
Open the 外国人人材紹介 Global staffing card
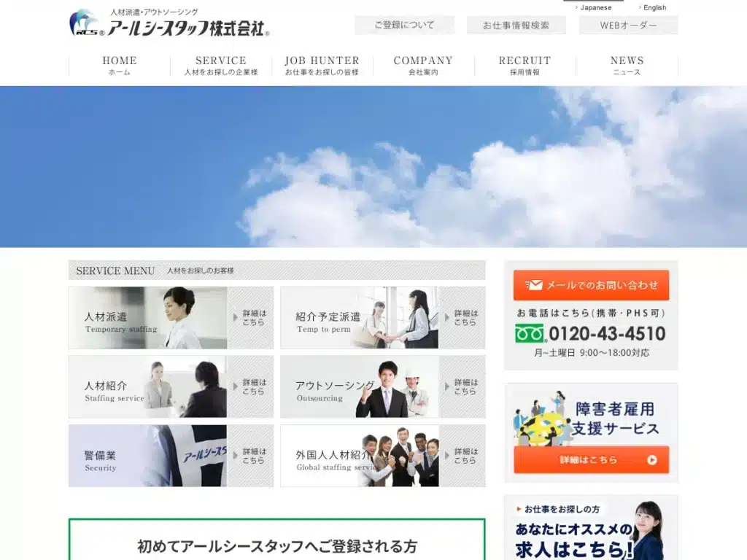(382, 456)
